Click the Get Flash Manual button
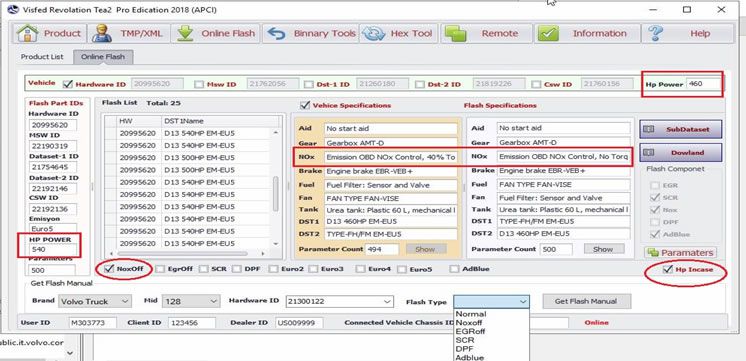Image resolution: width=746 pixels, height=361 pixels. point(586,302)
